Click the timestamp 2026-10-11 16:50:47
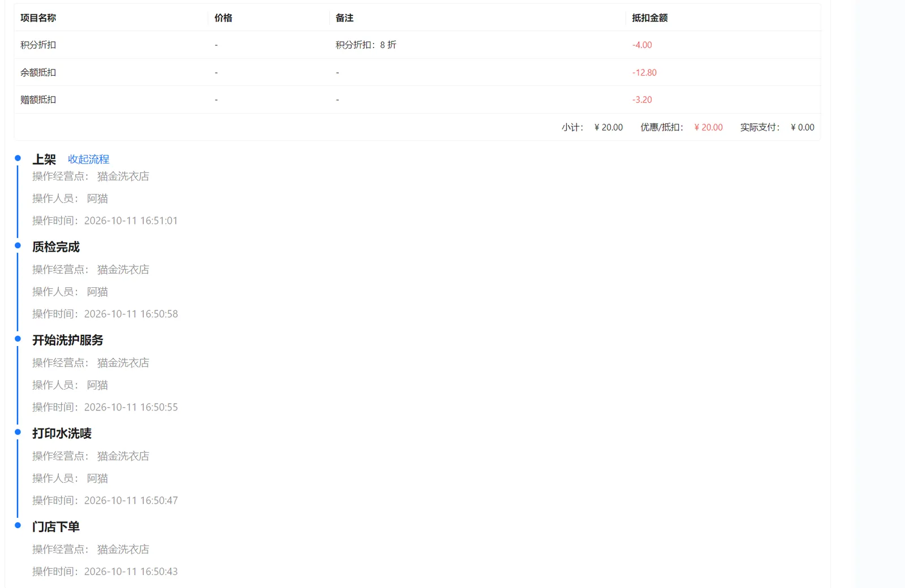905x588 pixels. pyautogui.click(x=131, y=500)
